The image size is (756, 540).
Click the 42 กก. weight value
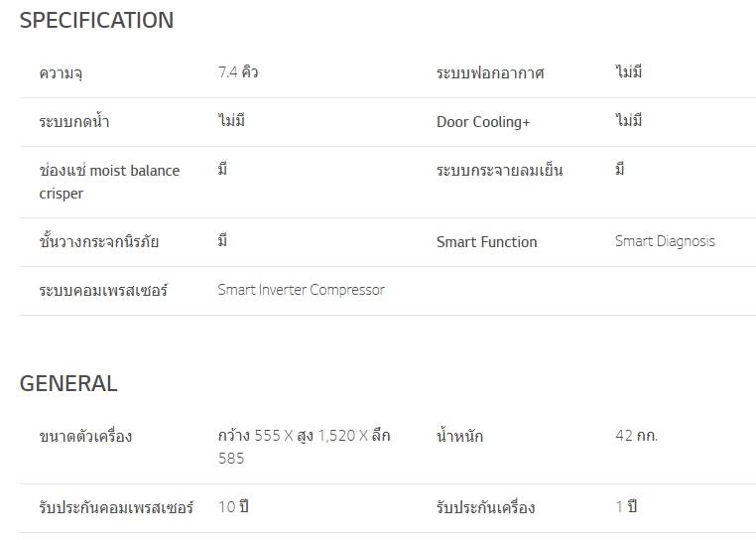click(636, 436)
